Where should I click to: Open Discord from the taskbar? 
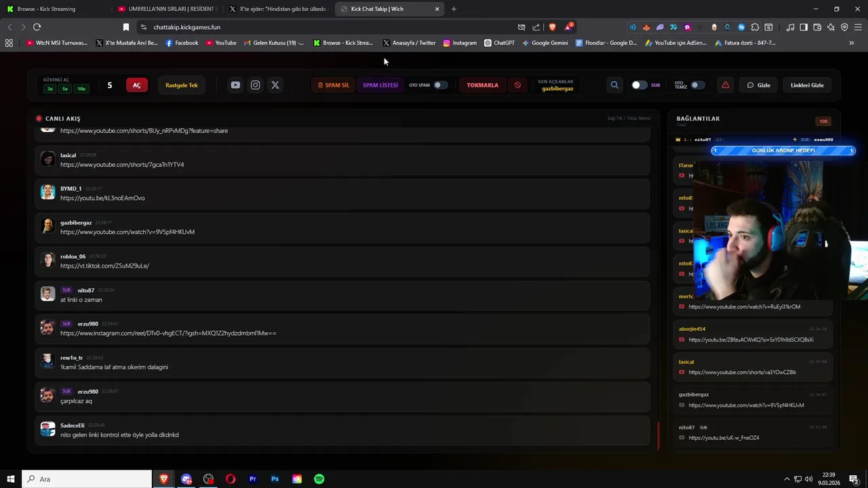pyautogui.click(x=186, y=479)
